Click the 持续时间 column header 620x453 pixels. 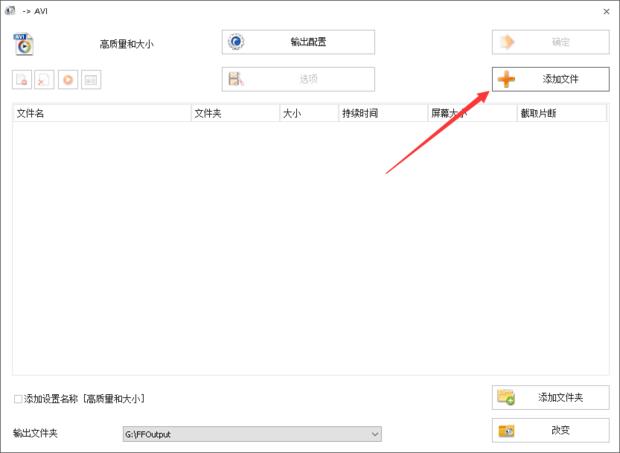[x=382, y=113]
